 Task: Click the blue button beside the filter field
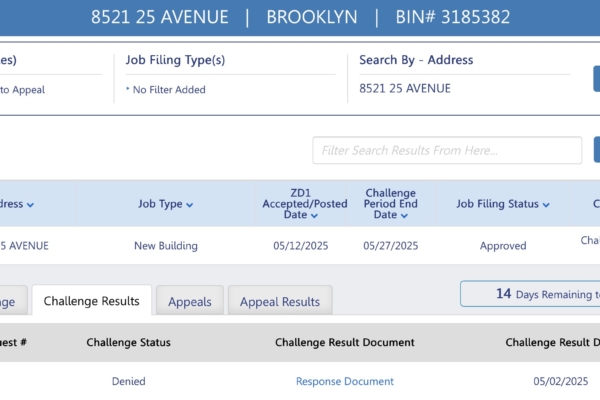click(596, 150)
